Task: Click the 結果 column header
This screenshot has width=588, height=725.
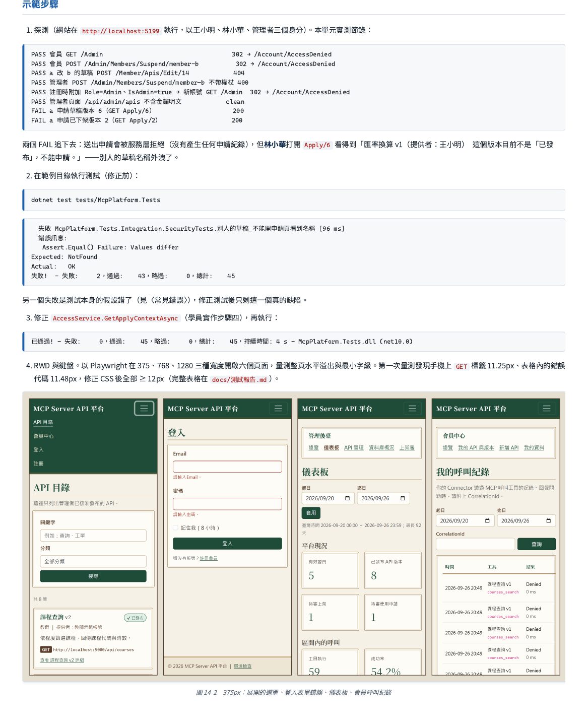Action: (531, 567)
